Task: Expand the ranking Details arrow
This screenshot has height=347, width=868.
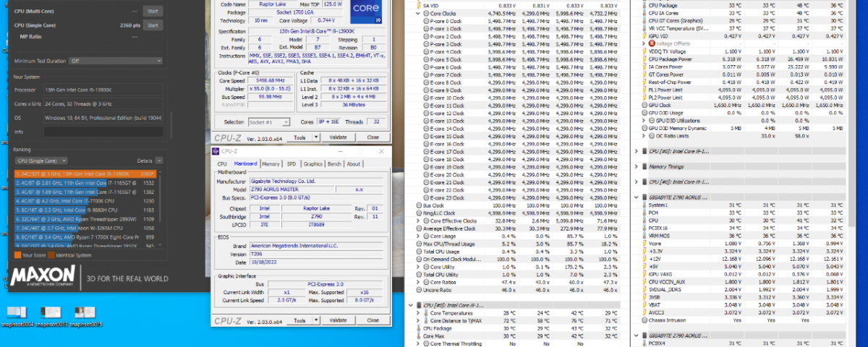Action: 160,160
